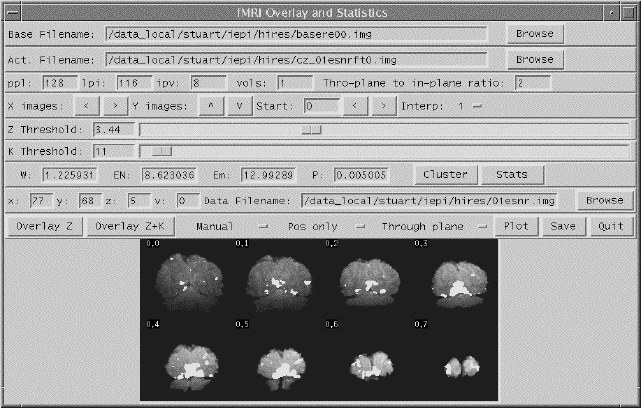
Task: Decrease Start value with left arrow
Action: coord(348,105)
